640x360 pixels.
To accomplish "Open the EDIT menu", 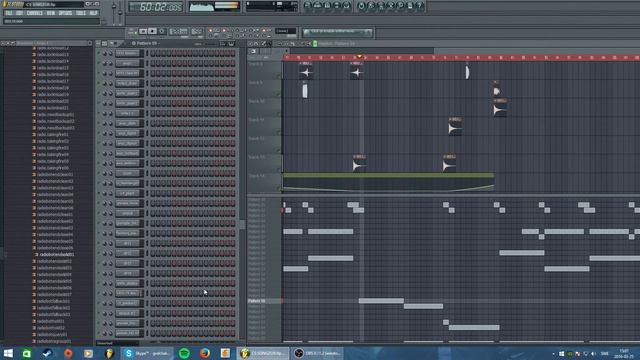I will click(x=19, y=13).
